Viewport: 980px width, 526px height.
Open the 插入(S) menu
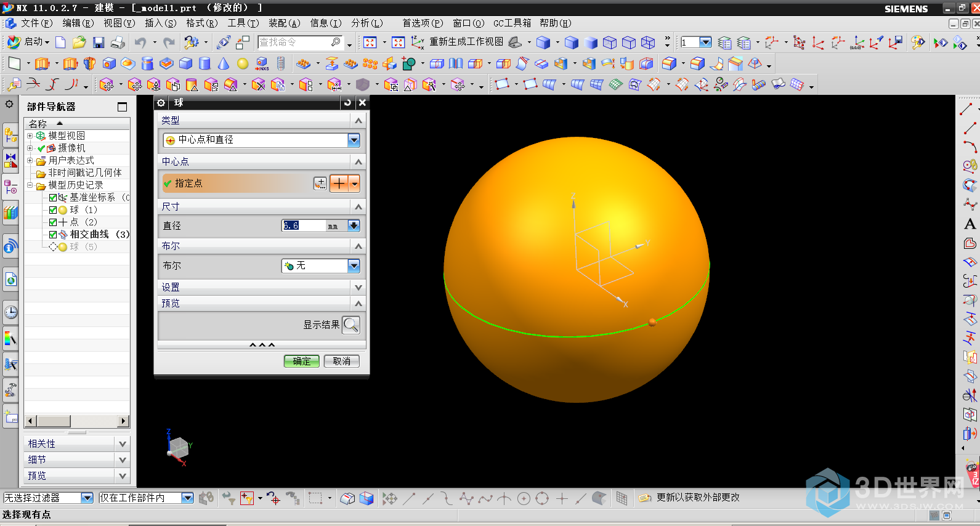tap(160, 23)
